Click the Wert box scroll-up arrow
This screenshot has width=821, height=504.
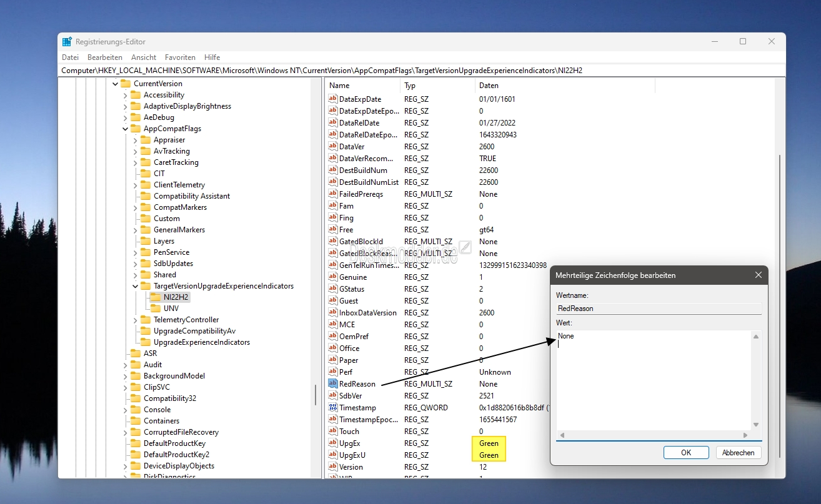click(x=757, y=337)
